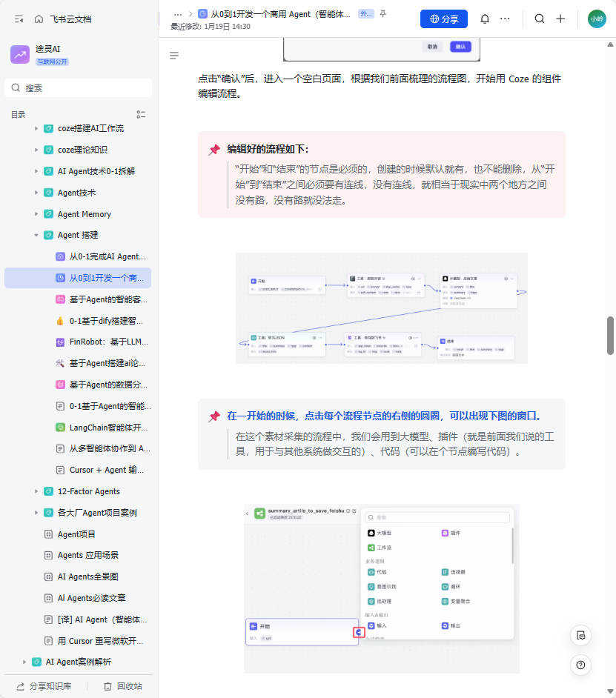Open the Coze workflow diagram image

pyautogui.click(x=382, y=308)
